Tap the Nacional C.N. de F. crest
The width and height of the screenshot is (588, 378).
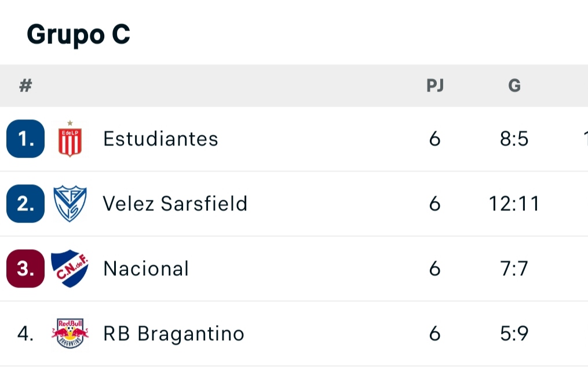tap(70, 268)
